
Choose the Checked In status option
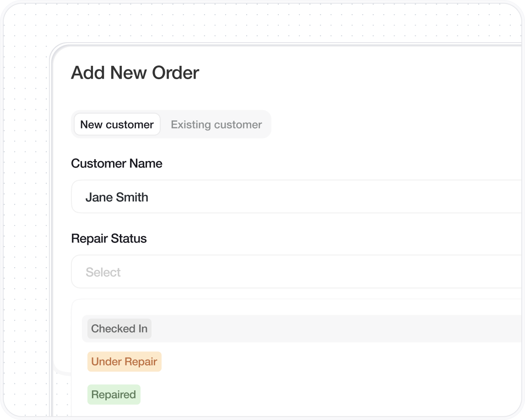click(119, 328)
